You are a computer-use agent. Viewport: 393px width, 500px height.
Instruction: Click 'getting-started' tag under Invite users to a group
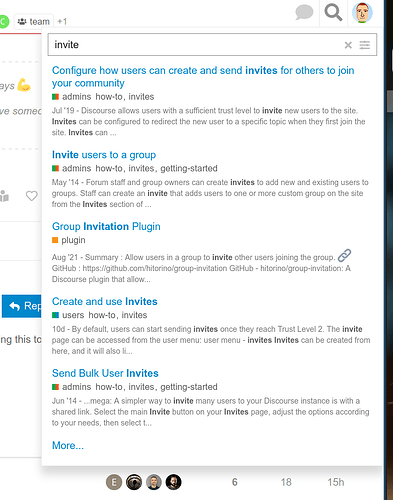tap(189, 169)
